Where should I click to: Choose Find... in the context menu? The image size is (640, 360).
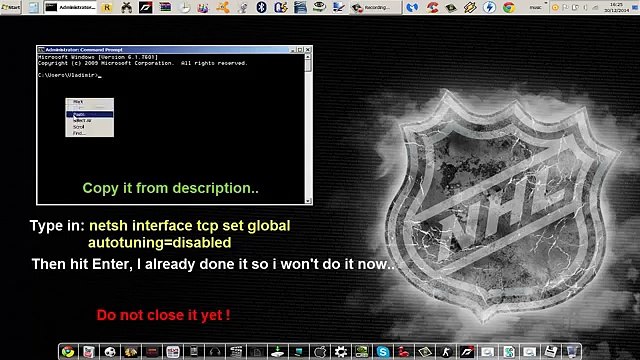89,133
